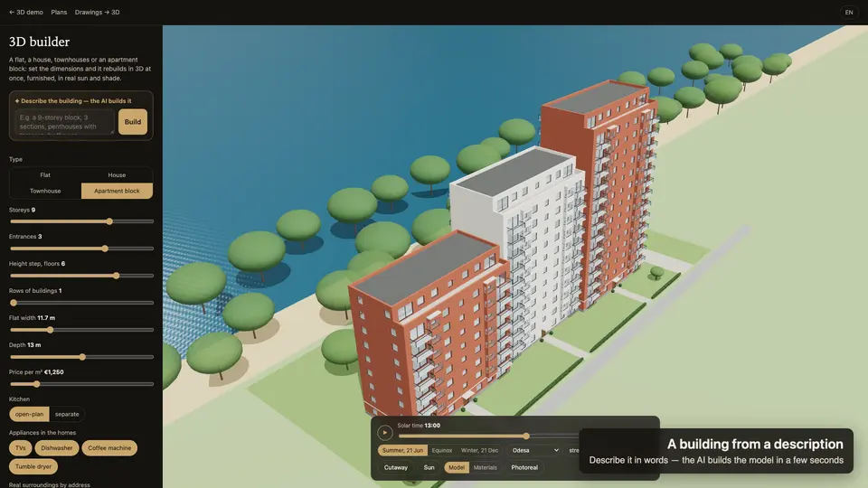This screenshot has width=868, height=488.
Task: Select Summer, 21 Jun season
Action: (x=402, y=450)
